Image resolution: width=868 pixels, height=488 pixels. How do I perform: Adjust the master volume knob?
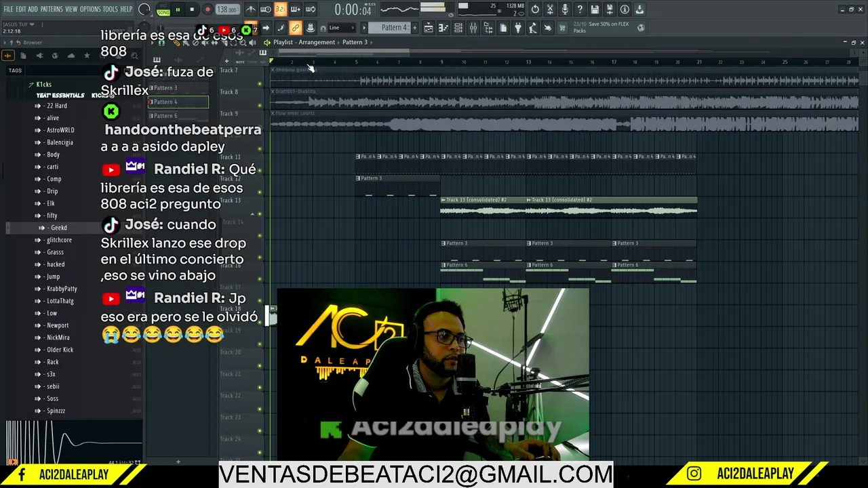click(x=144, y=9)
